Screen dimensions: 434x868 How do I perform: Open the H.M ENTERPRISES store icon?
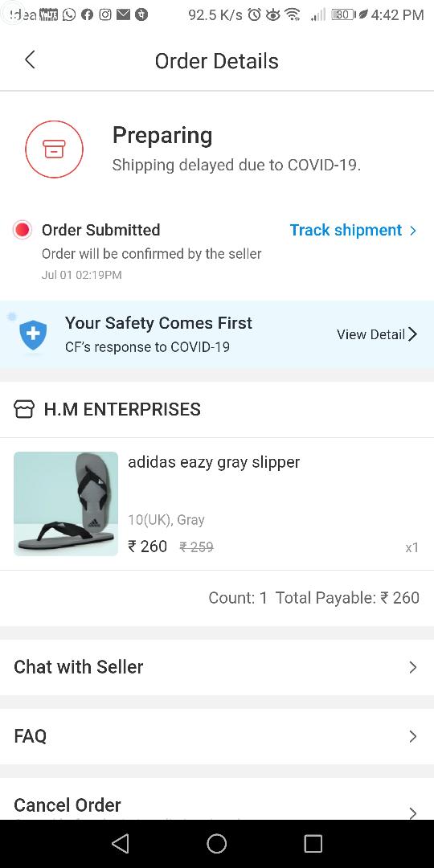click(x=24, y=409)
